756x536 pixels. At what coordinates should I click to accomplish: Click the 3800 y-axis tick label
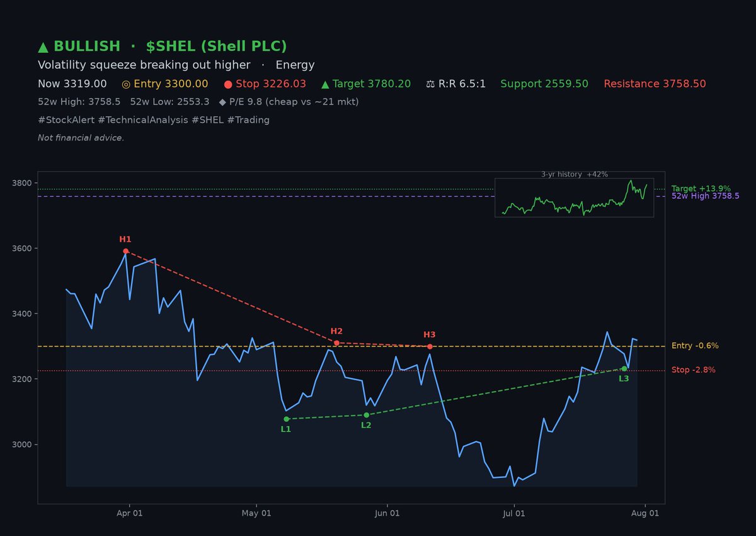[x=22, y=183]
